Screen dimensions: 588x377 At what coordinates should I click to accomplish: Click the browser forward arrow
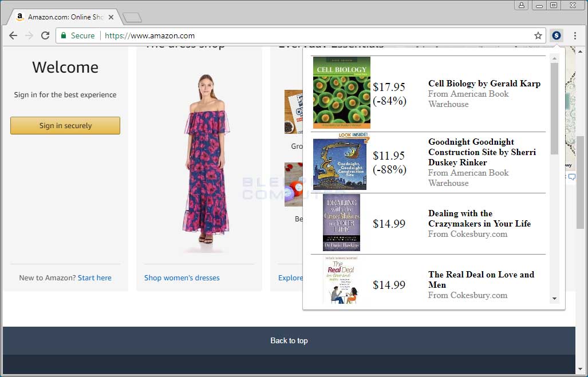click(x=29, y=35)
